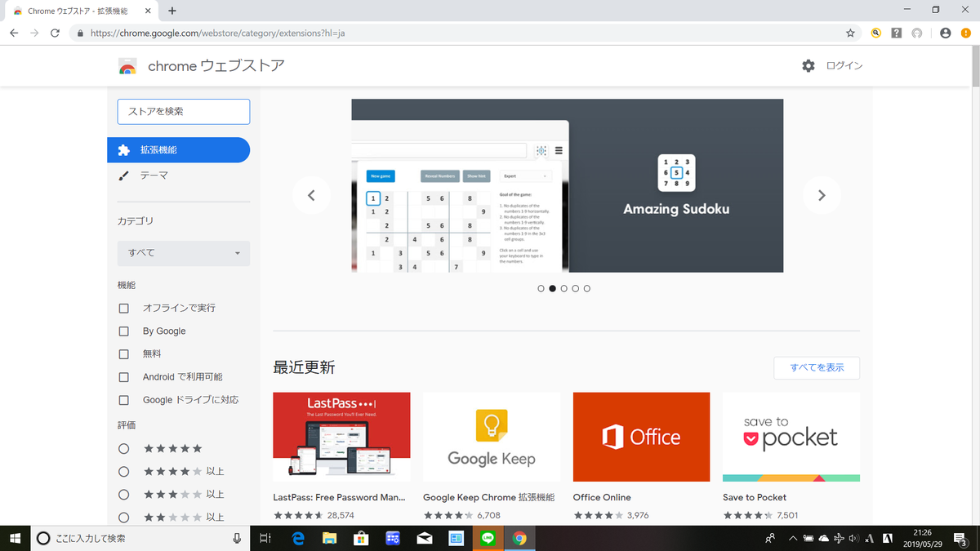
Task: Jump to third carousel slide dot
Action: point(563,288)
